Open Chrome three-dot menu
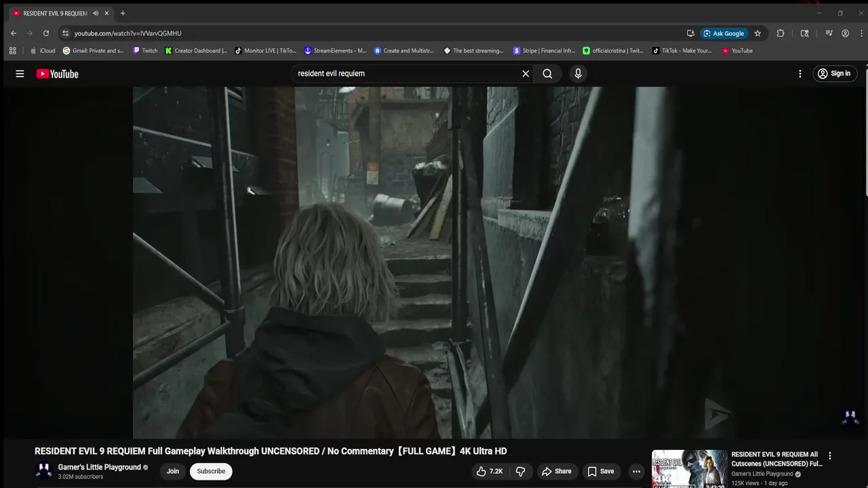 861,33
